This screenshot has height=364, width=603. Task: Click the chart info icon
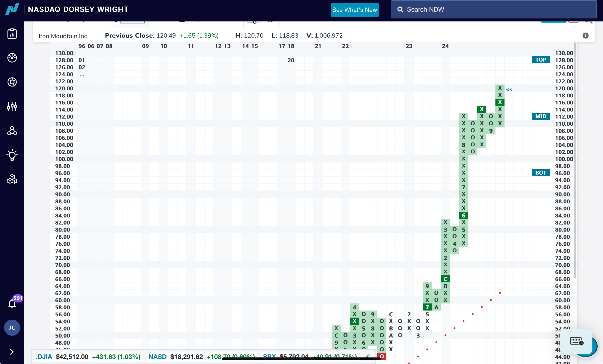(585, 36)
